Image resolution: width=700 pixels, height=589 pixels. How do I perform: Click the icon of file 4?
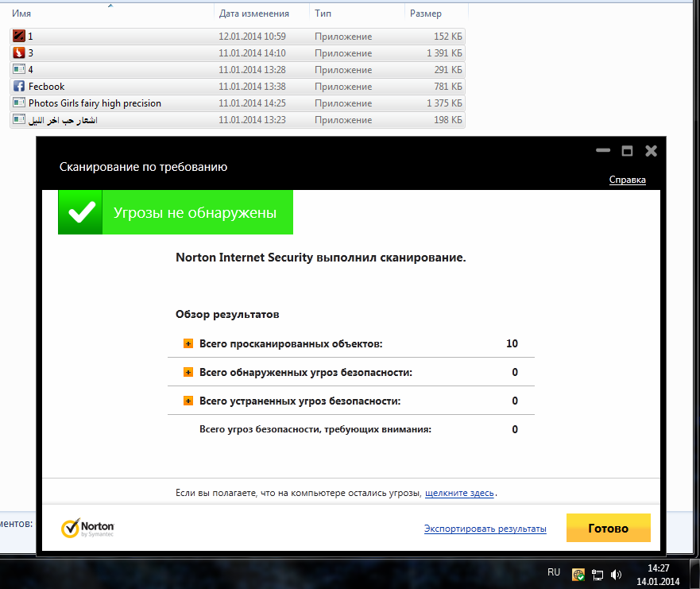[19, 69]
